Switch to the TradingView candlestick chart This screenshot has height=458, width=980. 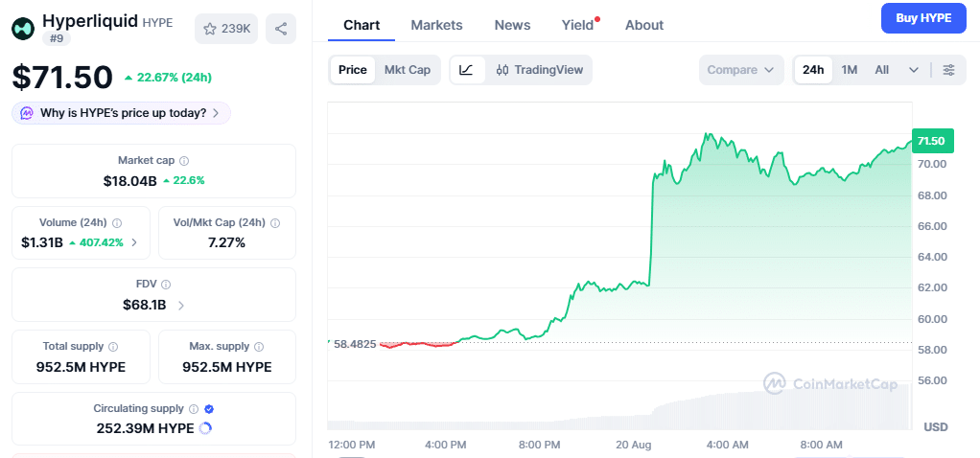point(539,70)
